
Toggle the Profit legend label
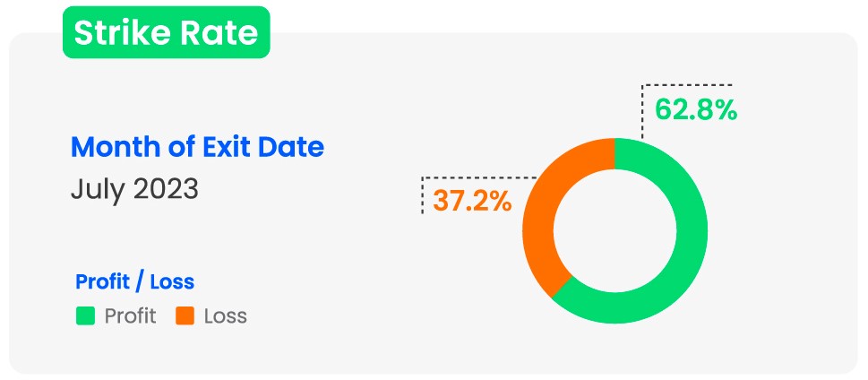[x=130, y=315]
